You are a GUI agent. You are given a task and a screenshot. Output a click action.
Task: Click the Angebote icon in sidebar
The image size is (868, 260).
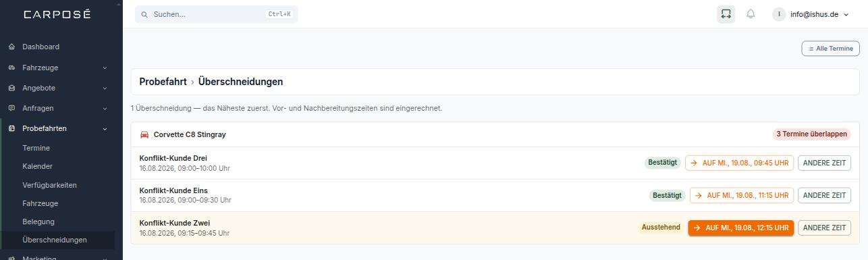[11, 88]
